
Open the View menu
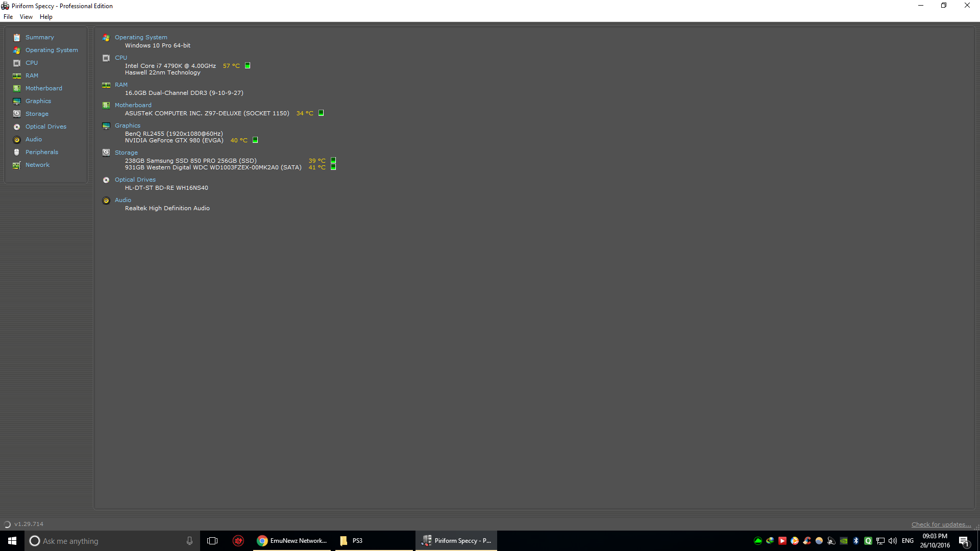pos(26,17)
